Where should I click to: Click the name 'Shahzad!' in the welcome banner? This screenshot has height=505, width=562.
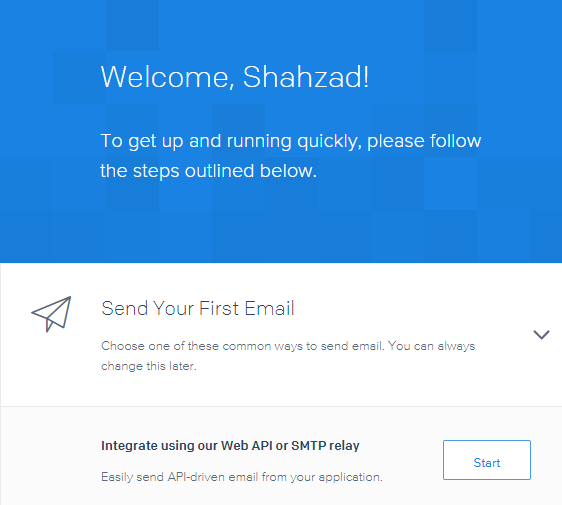coord(306,77)
